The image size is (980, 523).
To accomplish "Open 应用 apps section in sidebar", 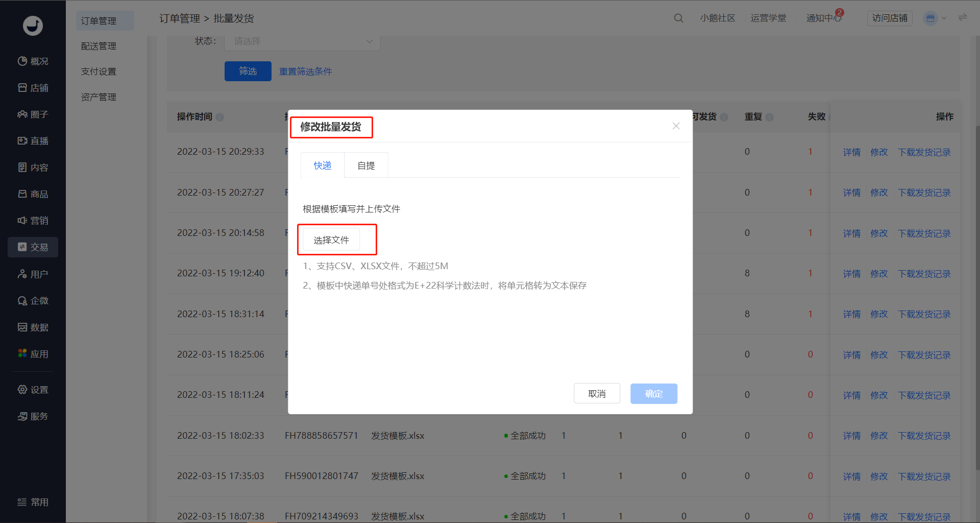I will coord(33,354).
